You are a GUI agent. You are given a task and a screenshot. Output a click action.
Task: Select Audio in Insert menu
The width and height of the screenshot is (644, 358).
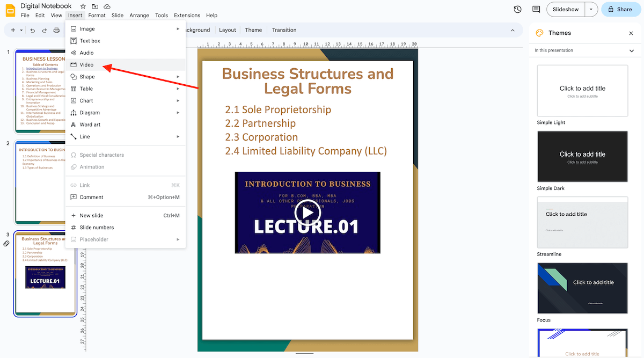126,53
